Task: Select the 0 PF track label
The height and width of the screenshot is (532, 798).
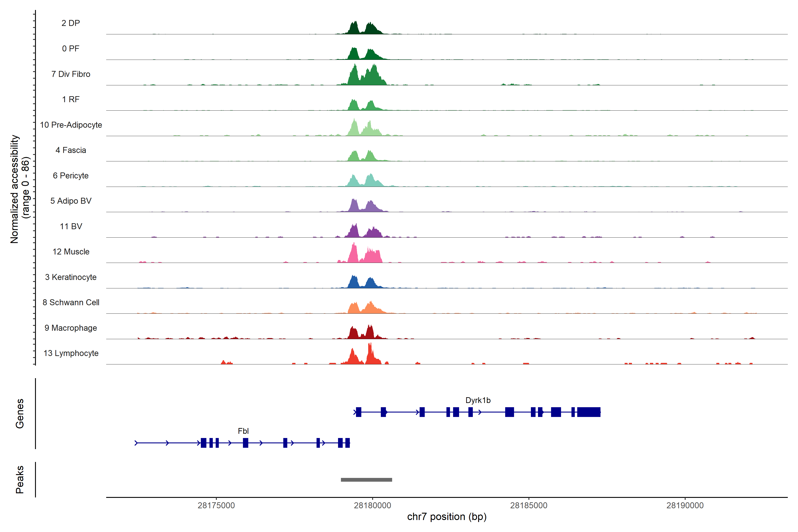Action: tap(70, 49)
